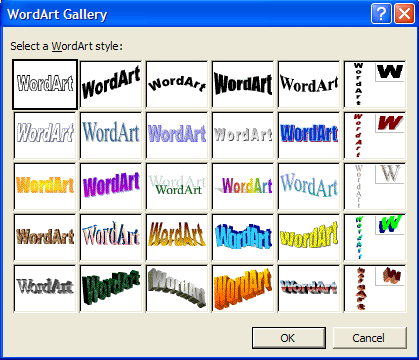Image resolution: width=419 pixels, height=360 pixels.
Task: Pick the italic outlined WordArt style
Action: 45,135
